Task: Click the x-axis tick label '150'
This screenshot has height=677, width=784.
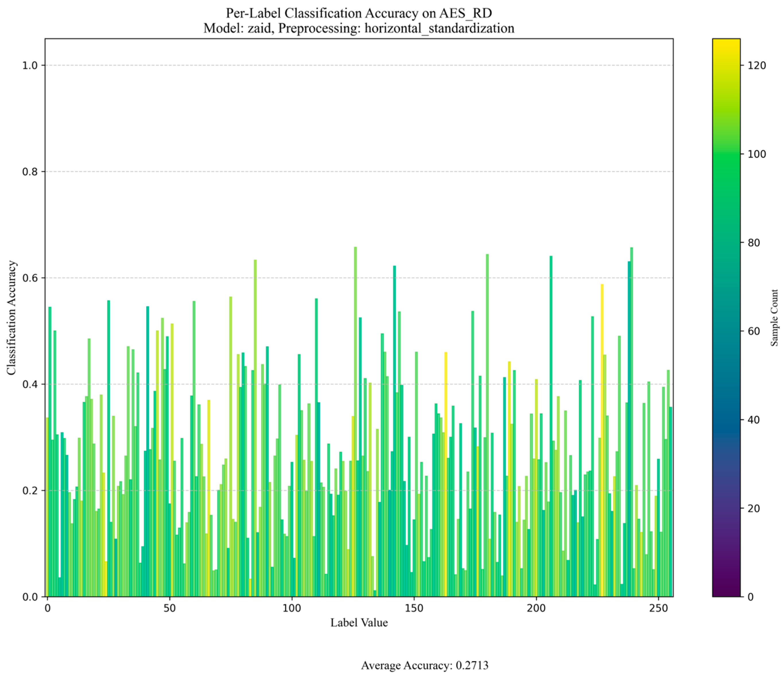Action: (414, 608)
